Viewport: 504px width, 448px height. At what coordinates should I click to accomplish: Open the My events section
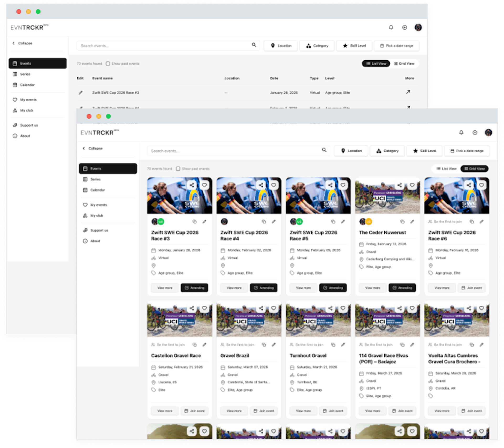[98, 205]
